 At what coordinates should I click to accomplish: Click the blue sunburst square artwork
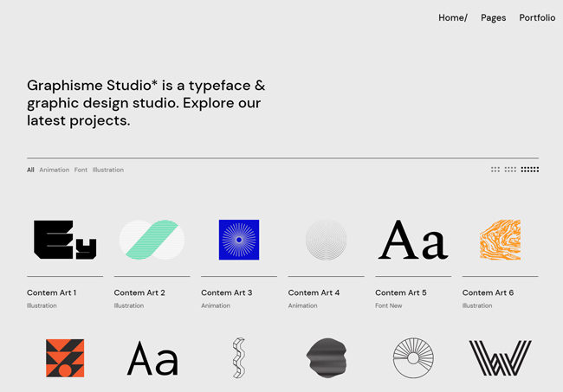[239, 240]
